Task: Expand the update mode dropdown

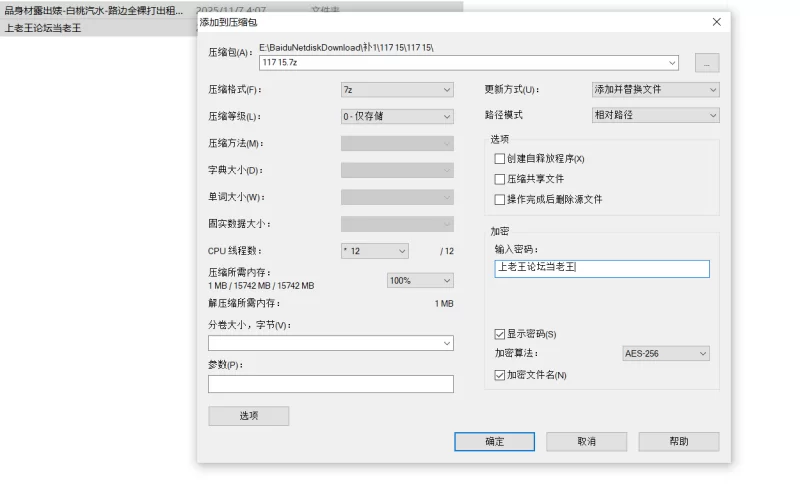Action: click(x=655, y=90)
